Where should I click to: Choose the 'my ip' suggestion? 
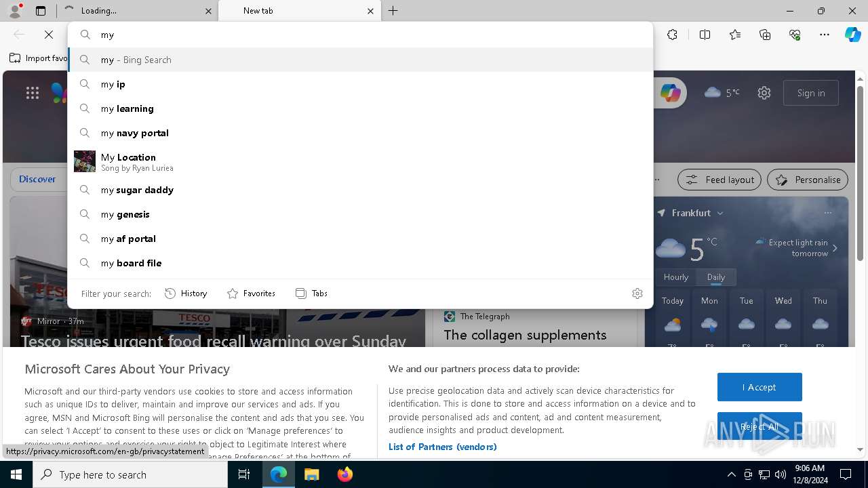(361, 84)
